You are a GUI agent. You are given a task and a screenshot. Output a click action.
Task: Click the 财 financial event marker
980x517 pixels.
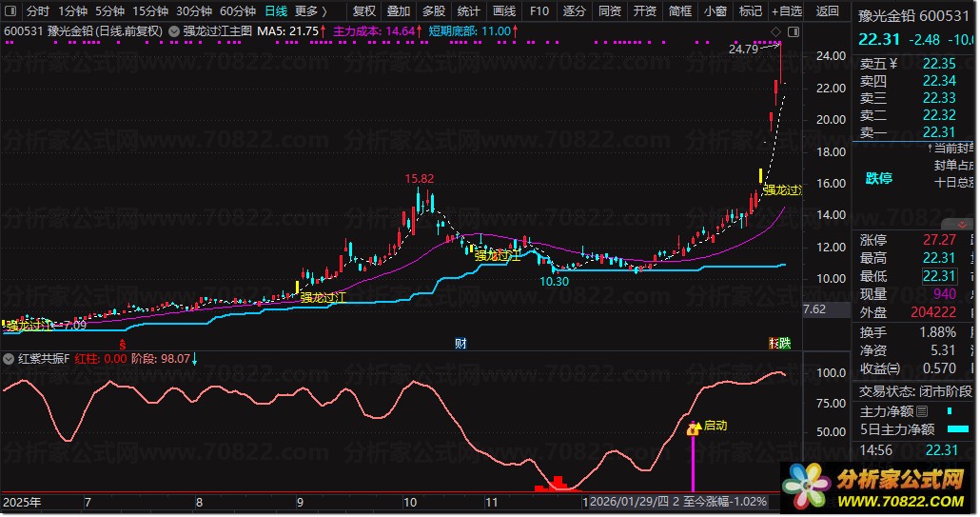[x=461, y=343]
